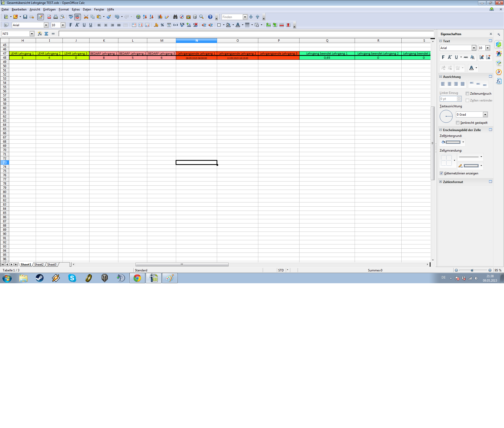Toggle strikethrough in sidebar Text panel

pos(466,57)
